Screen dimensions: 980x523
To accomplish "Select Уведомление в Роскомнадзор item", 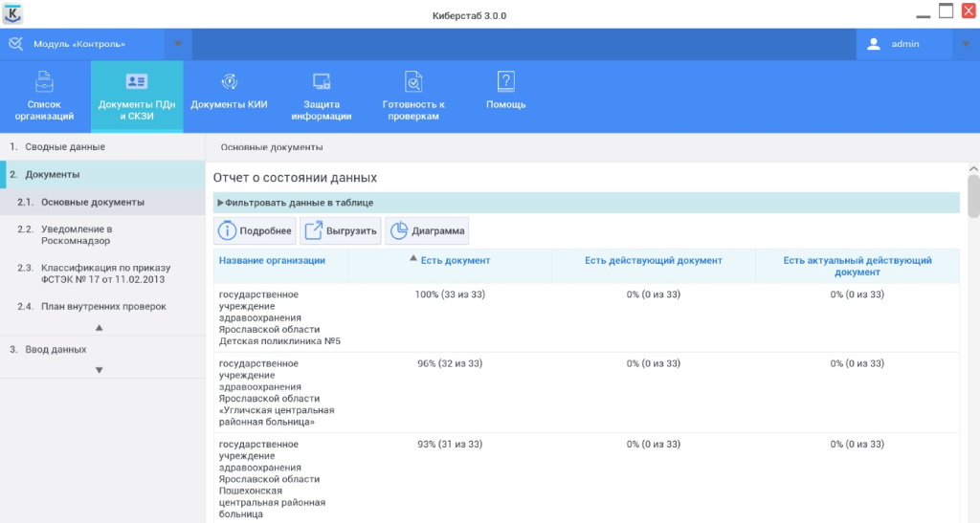I will click(77, 235).
